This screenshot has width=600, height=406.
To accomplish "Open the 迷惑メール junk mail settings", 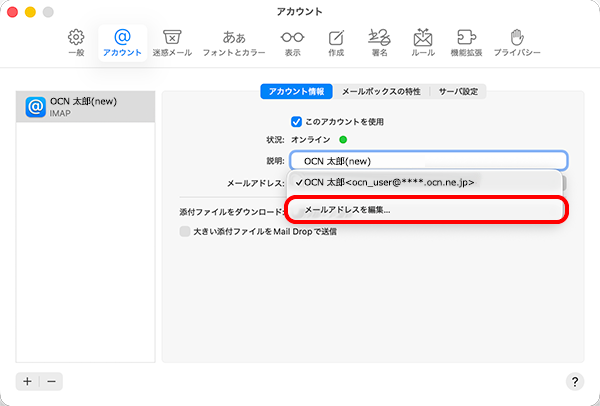I will coord(171,41).
